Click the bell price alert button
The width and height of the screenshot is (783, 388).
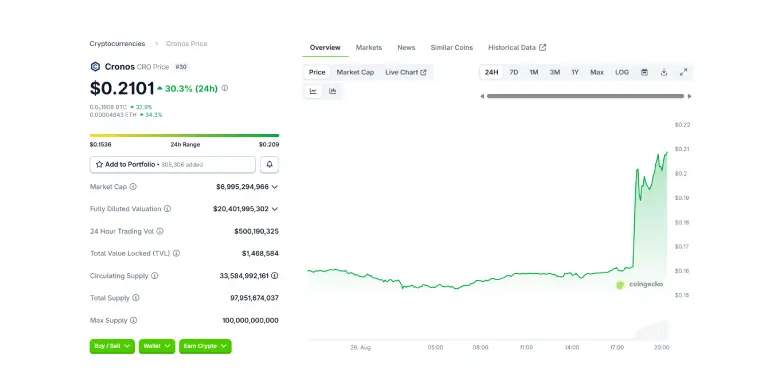[270, 164]
